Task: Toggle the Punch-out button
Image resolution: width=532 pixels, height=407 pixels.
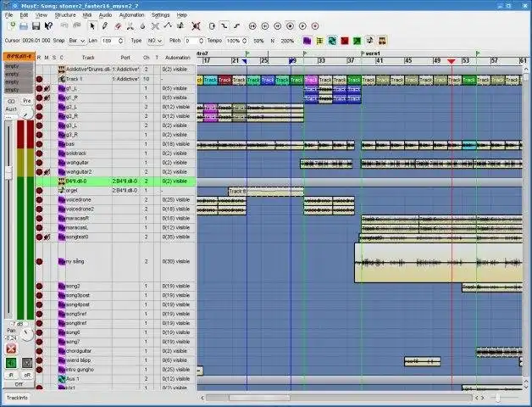Action: click(x=237, y=26)
